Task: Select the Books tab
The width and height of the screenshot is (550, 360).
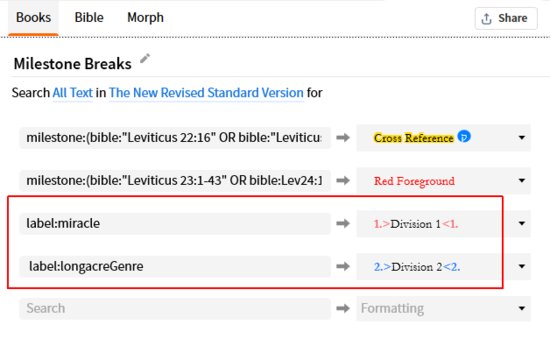Action: [x=33, y=18]
